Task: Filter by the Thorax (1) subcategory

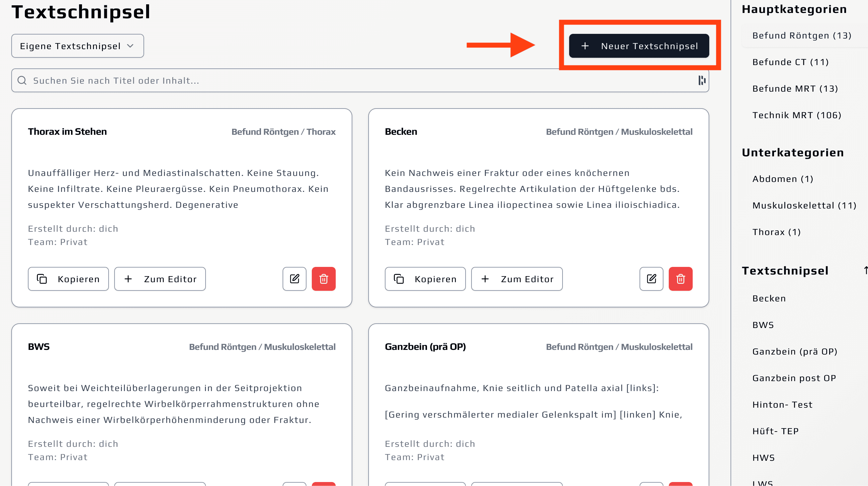Action: click(776, 232)
